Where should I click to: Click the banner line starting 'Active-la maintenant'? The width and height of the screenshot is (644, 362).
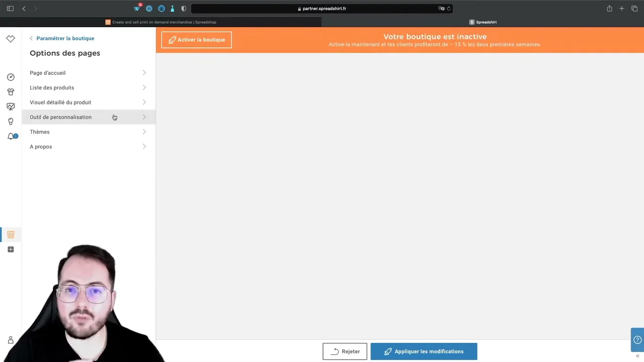[435, 45]
